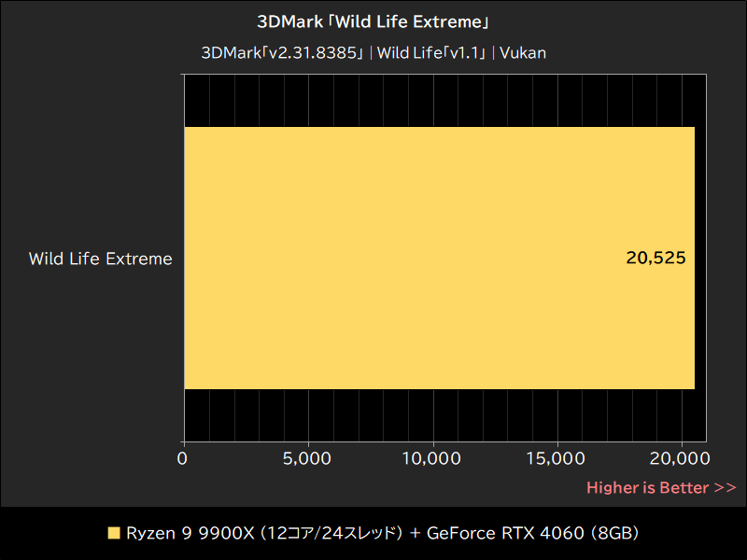Select the score value 20,525

pos(654,259)
